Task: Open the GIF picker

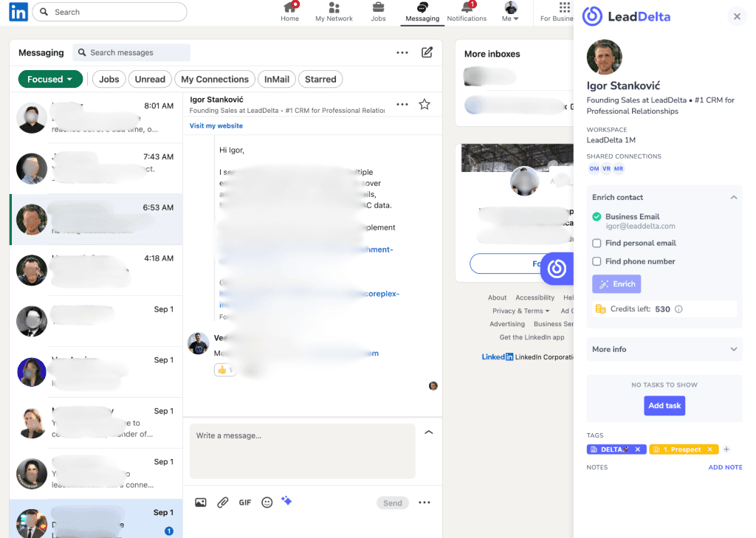Action: point(245,503)
